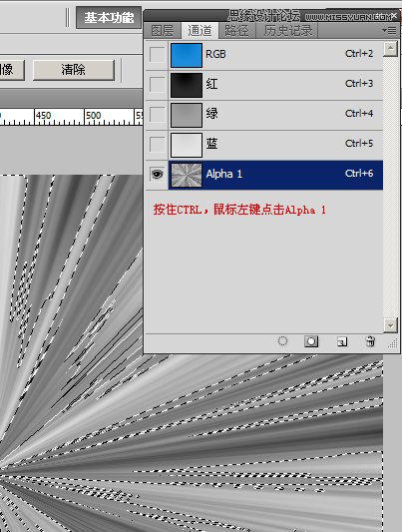Toggle visibility of 绿 channel

pos(157,115)
